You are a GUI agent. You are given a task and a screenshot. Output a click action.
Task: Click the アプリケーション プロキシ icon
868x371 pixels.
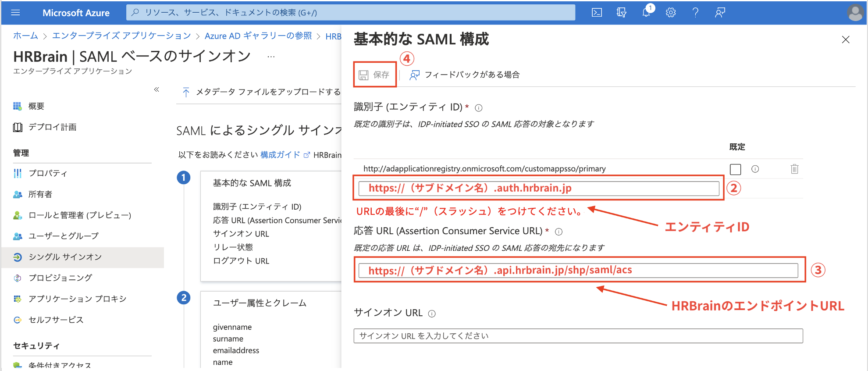coord(18,299)
